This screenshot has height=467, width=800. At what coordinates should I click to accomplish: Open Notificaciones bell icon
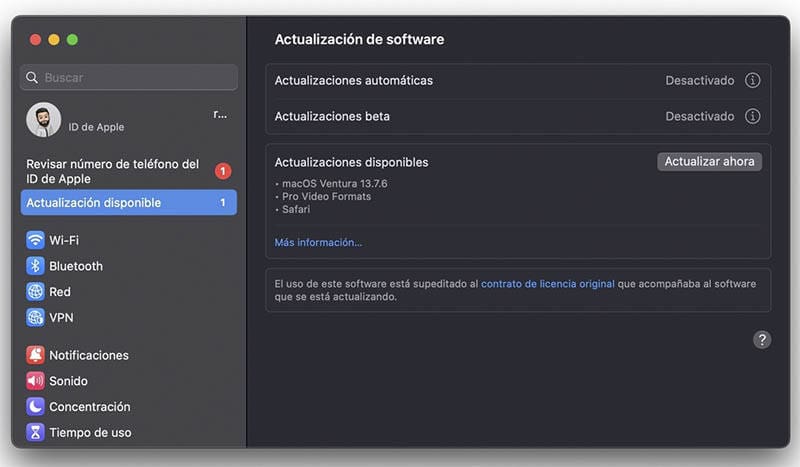coord(36,355)
